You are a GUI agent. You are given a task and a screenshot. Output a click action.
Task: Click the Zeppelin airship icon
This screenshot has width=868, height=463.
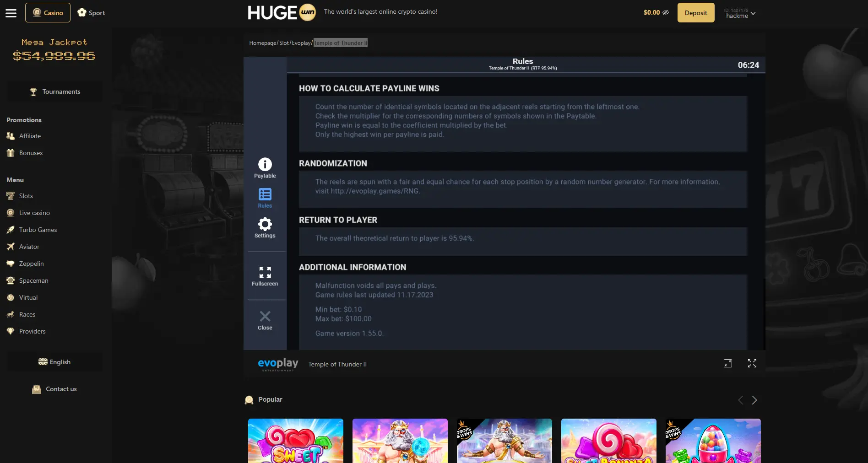(x=11, y=264)
